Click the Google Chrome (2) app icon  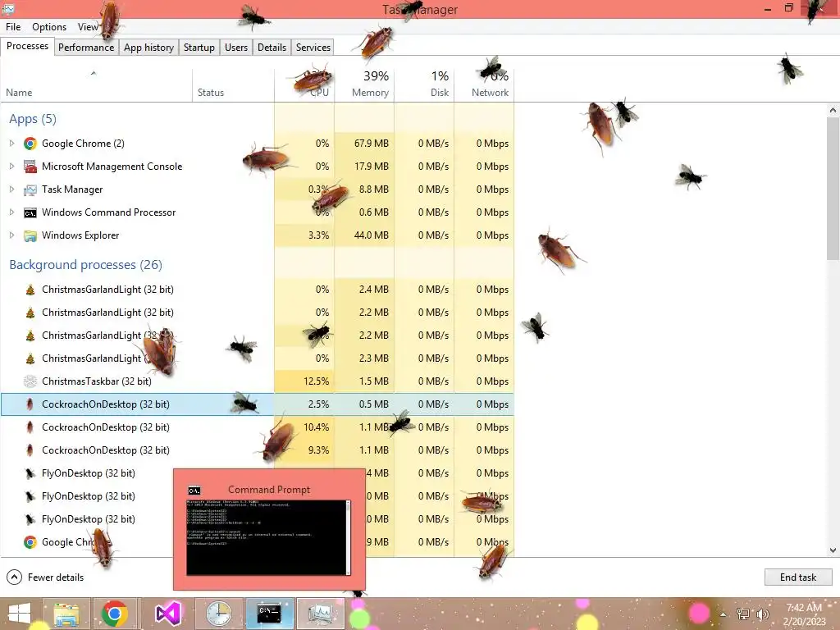pos(30,144)
